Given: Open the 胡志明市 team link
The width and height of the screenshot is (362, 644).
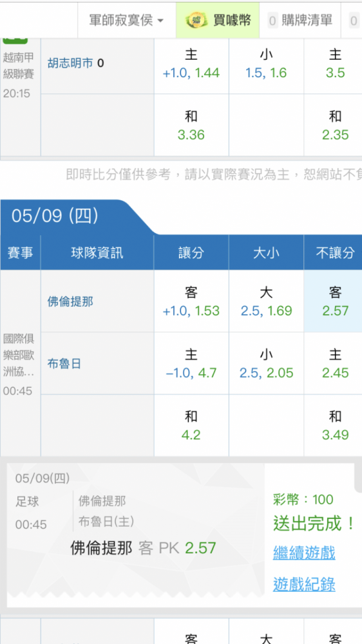Looking at the screenshot, I should click(x=70, y=63).
